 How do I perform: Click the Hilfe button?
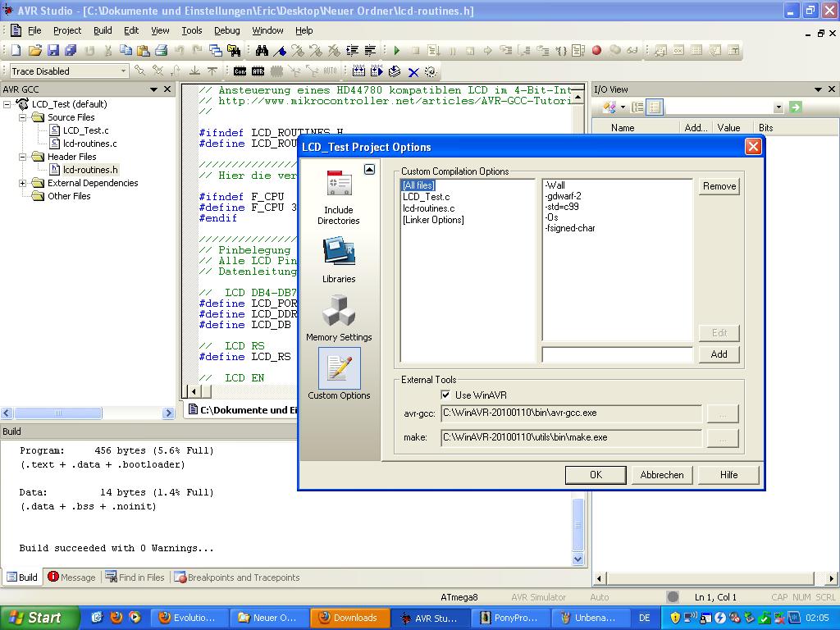[728, 475]
